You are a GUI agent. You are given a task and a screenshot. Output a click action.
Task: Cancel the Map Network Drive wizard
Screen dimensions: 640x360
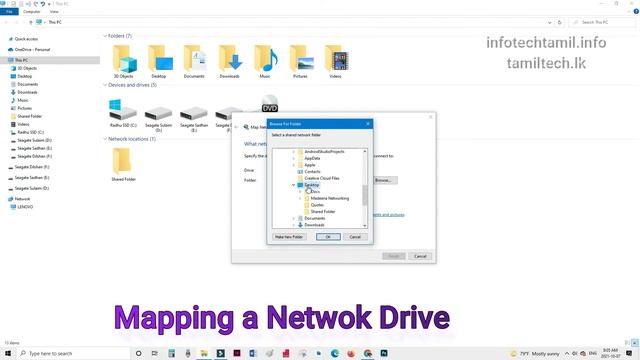(420, 256)
